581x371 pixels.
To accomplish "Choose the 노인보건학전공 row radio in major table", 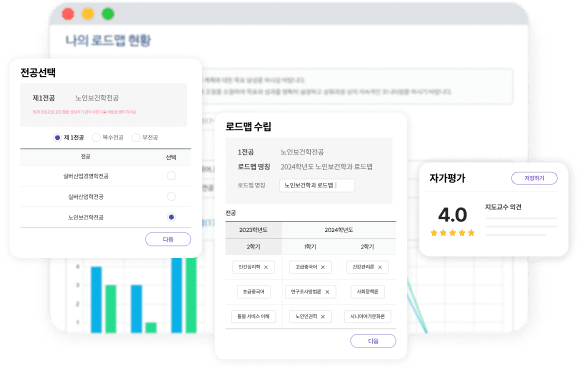I will (171, 217).
